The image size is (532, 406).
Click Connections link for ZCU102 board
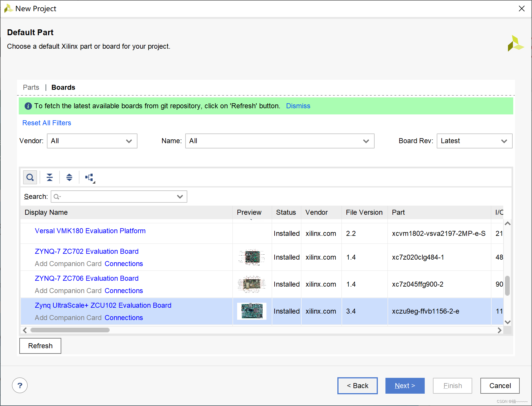point(124,318)
